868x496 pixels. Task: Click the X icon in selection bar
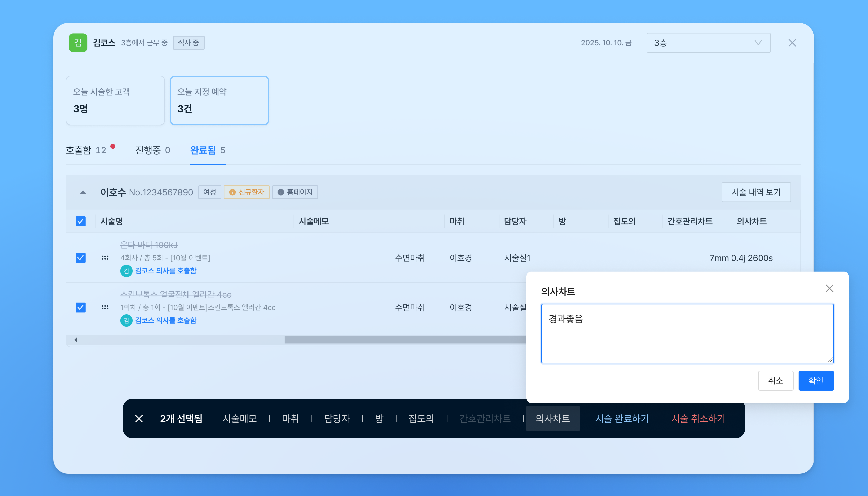[x=139, y=418]
